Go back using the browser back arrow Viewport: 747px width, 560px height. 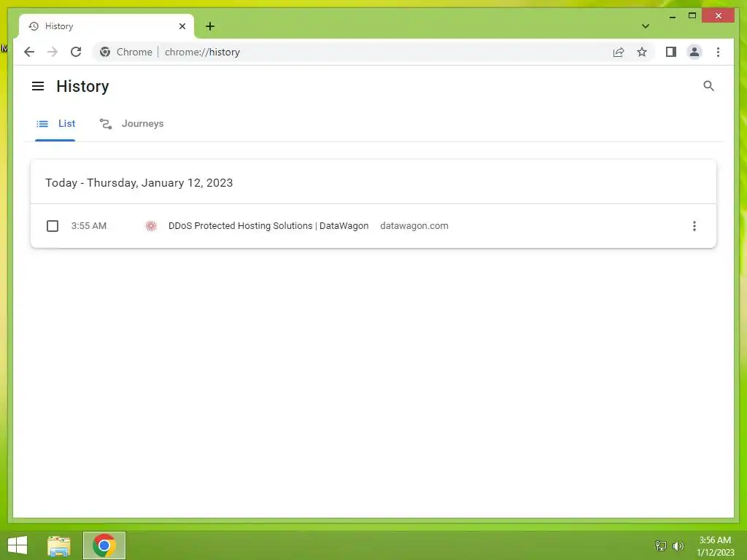pyautogui.click(x=29, y=52)
